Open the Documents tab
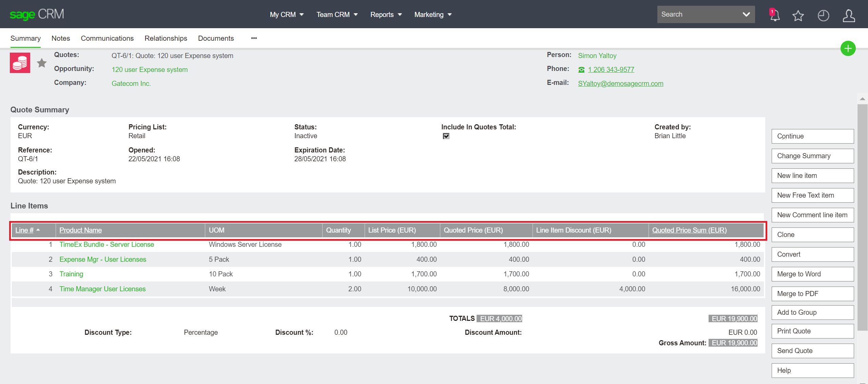The image size is (868, 384). [216, 38]
